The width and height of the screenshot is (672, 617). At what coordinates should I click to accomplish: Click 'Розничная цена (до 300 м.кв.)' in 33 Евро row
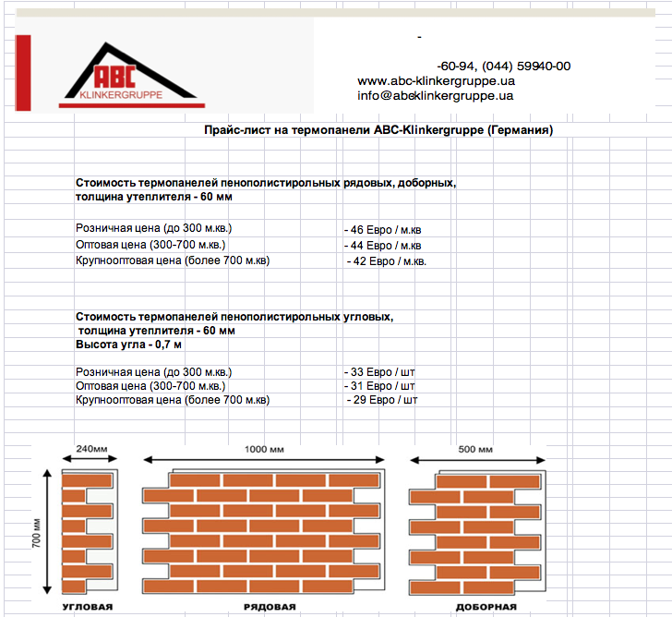[154, 372]
